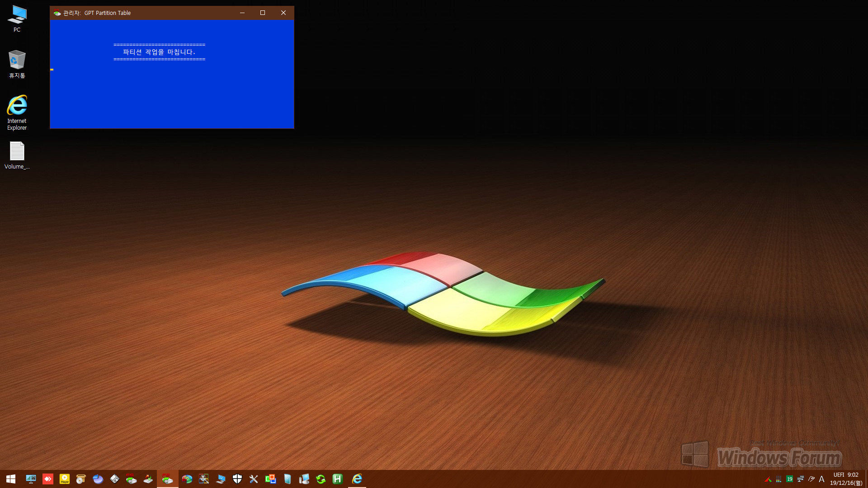Screen dimensions: 868x488
Task: Click the green 19 calendar tray icon
Action: coord(789,479)
